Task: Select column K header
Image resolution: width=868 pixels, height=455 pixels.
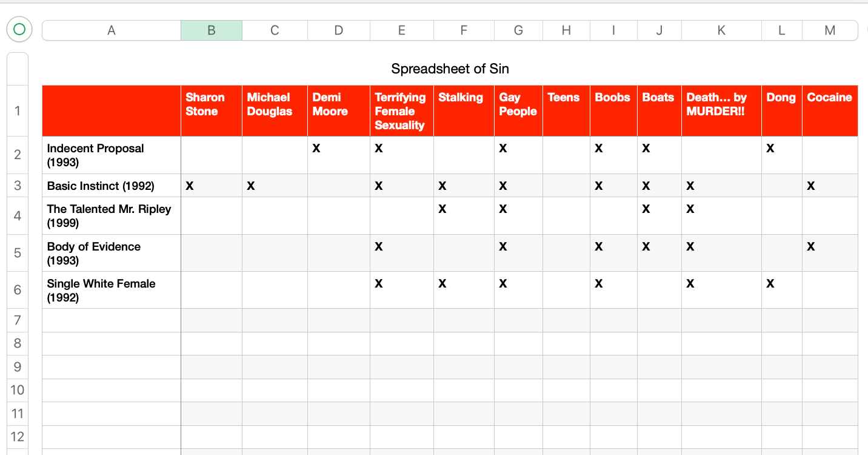Action: (x=721, y=30)
